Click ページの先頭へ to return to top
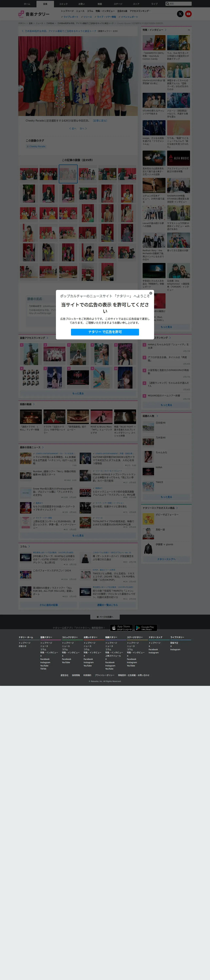The height and width of the screenshot is (980, 210). (105, 617)
